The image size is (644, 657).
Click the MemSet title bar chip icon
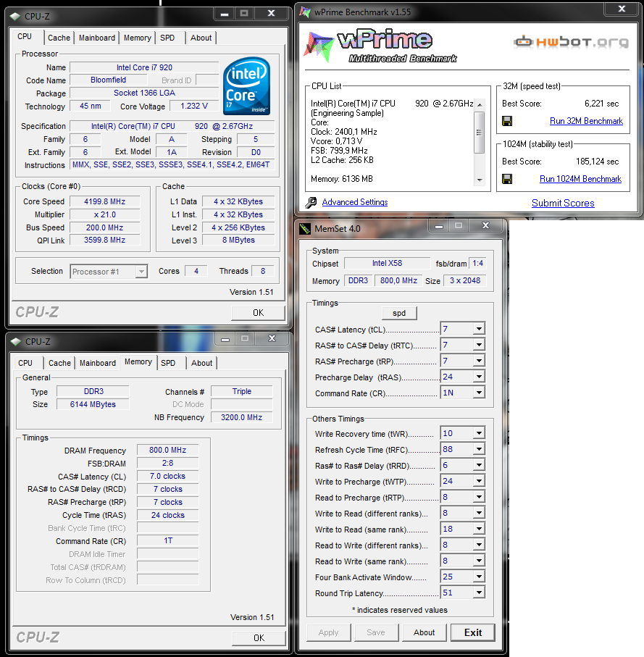(304, 228)
